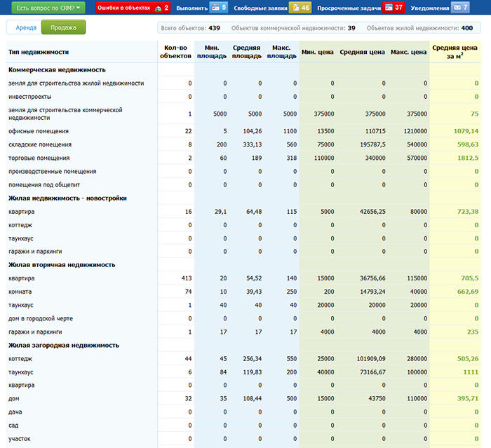Click the 'Макс. цена' column header
This screenshot has width=491, height=448.
click(408, 52)
